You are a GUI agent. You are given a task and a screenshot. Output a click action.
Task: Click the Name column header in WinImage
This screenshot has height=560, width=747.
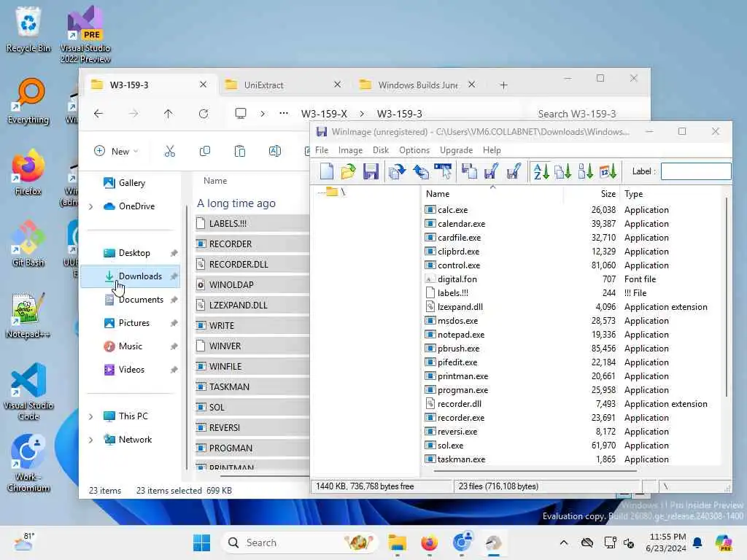492,194
